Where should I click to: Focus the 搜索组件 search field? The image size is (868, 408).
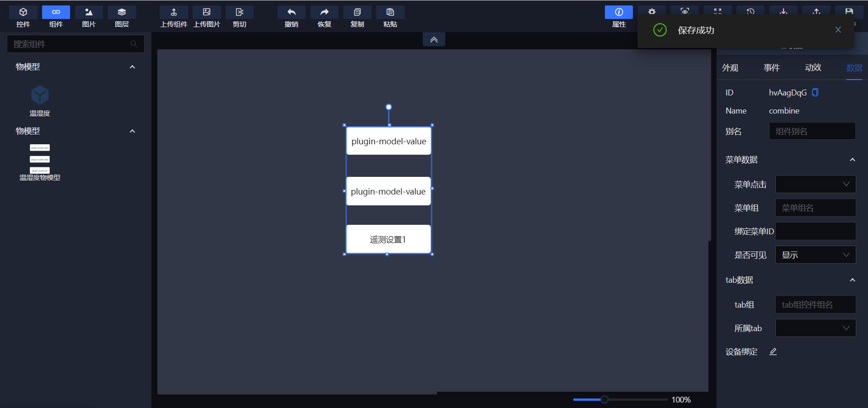coord(75,44)
